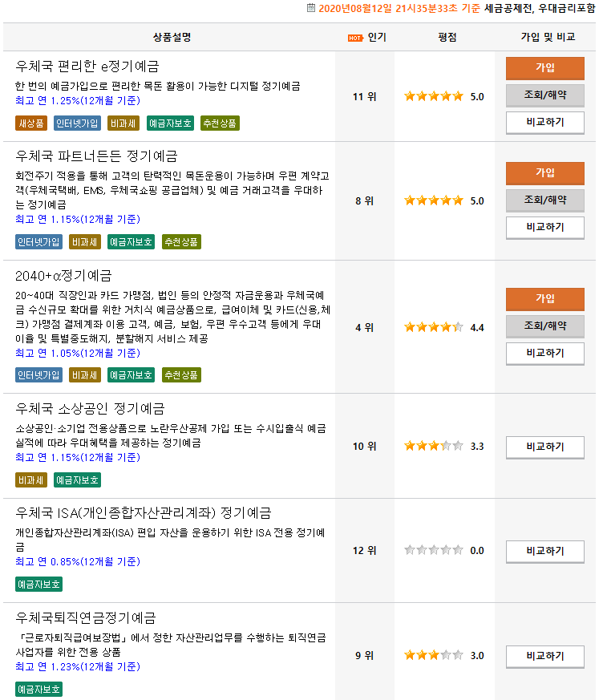Image resolution: width=603 pixels, height=700 pixels.
Task: Open the 2040+α정기예금 product title
Action: click(63, 276)
